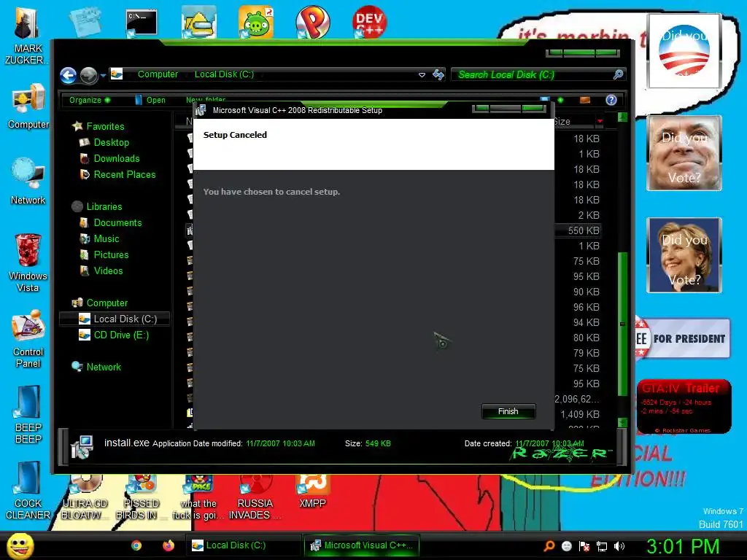Open the Organize menu
This screenshot has width=747, height=560.
pyautogui.click(x=90, y=100)
